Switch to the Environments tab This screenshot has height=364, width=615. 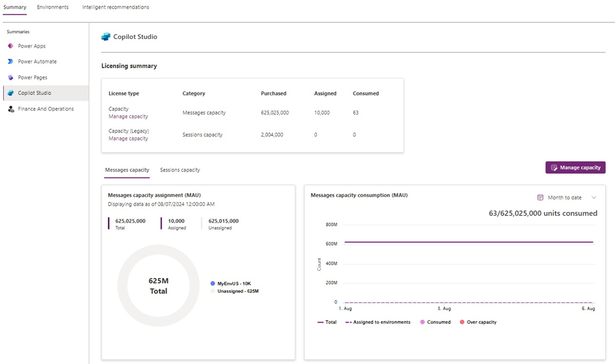[x=53, y=7]
